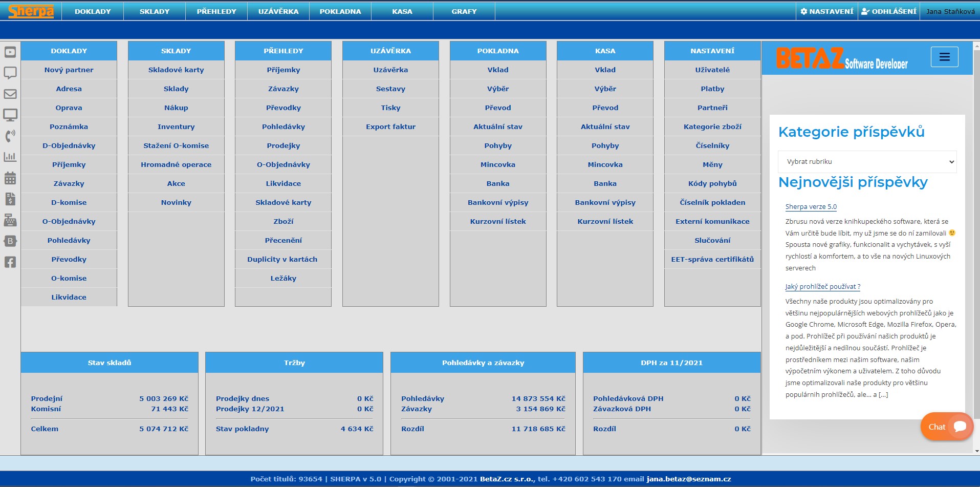Open the PŘEHLEDY menu in top bar
Viewport: 980px width, 487px height.
[x=216, y=11]
